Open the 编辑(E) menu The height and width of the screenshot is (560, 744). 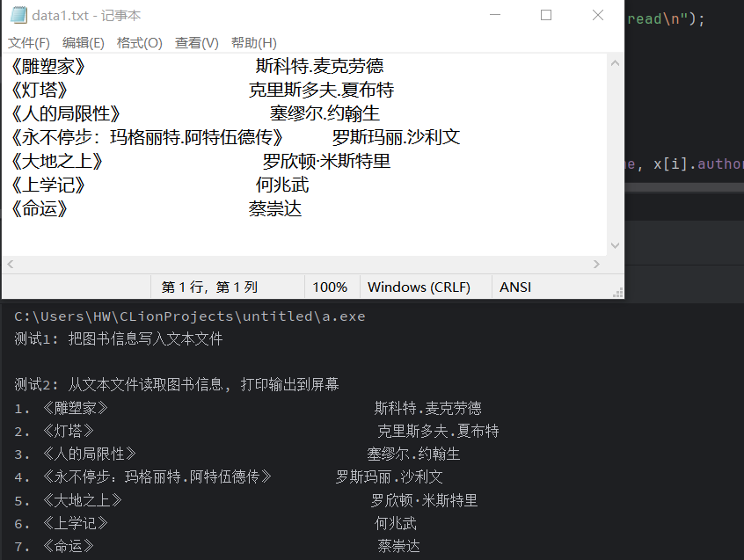pyautogui.click(x=83, y=43)
